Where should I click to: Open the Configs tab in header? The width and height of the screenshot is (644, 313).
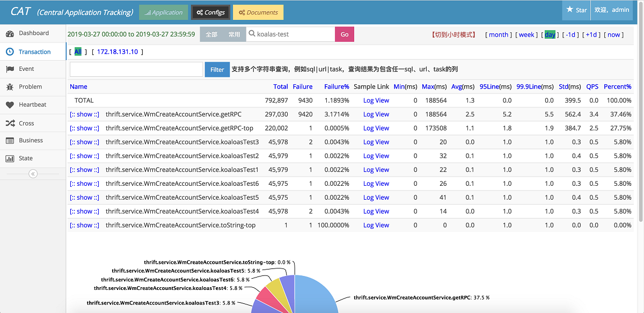pyautogui.click(x=211, y=12)
